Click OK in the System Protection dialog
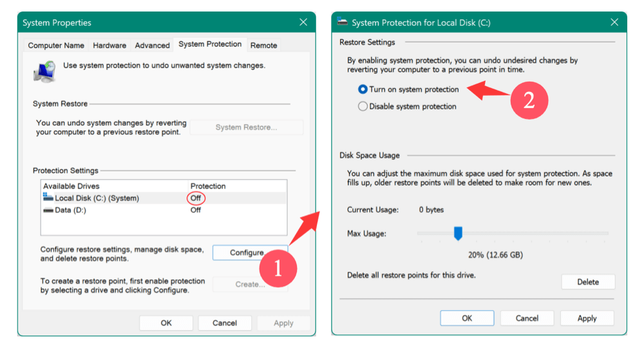This screenshot has height=348, width=644. 467,318
